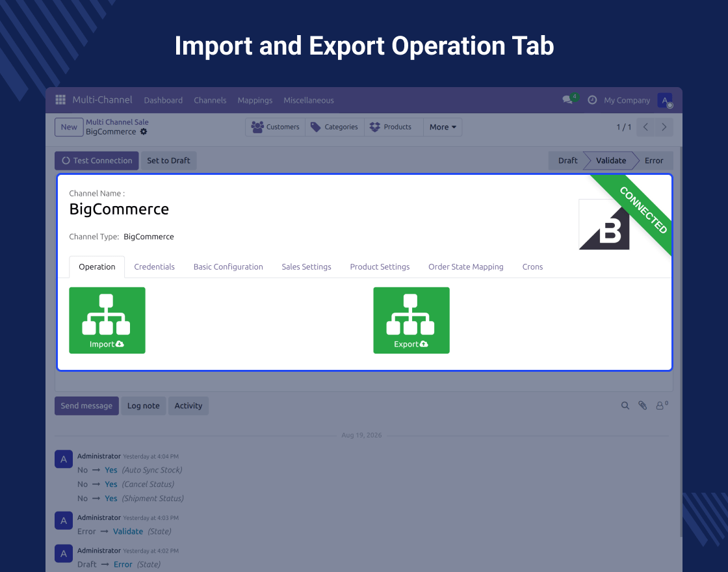Open the Categories stat button
The height and width of the screenshot is (572, 728).
pyautogui.click(x=335, y=127)
